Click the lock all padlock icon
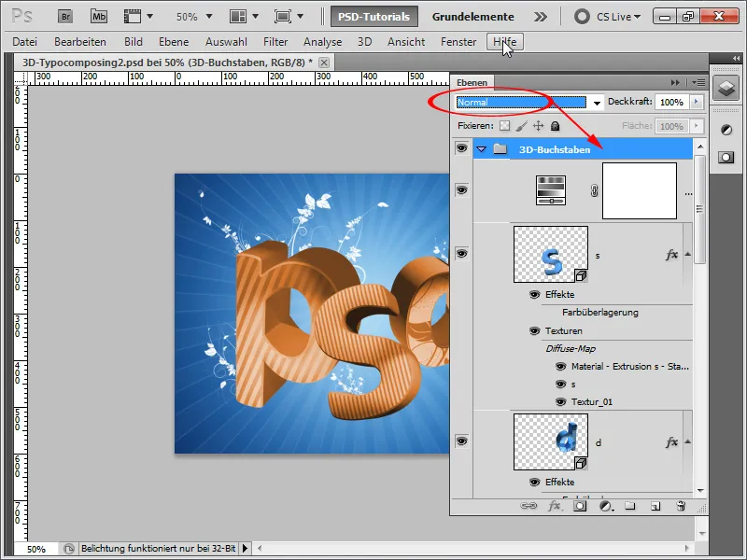The image size is (747, 560). click(555, 126)
